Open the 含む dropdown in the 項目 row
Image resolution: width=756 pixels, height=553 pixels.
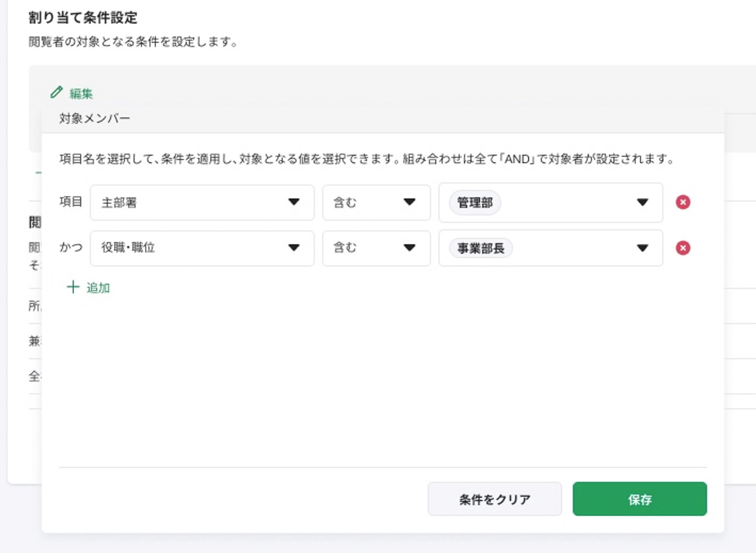(x=376, y=202)
